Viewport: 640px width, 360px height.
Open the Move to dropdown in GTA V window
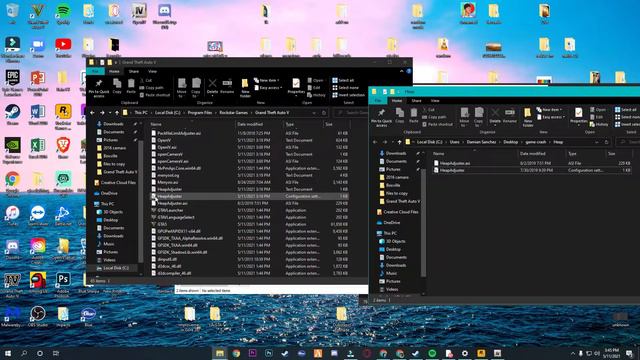182,88
